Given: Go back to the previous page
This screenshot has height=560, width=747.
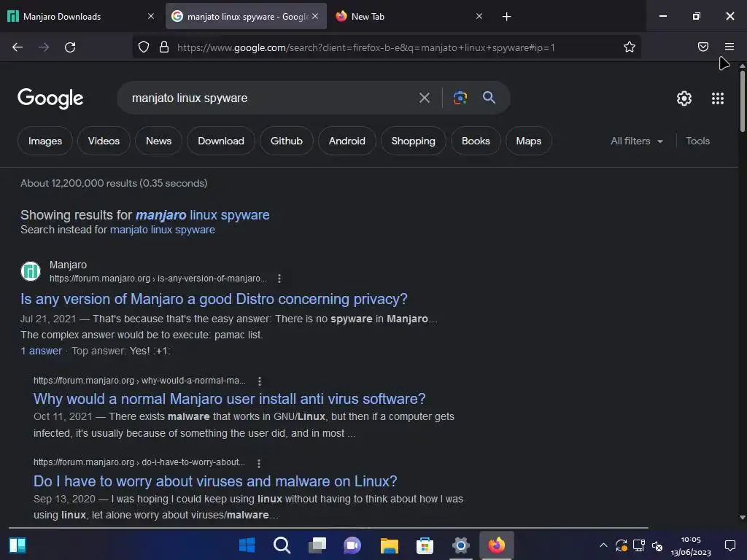Looking at the screenshot, I should tap(18, 47).
